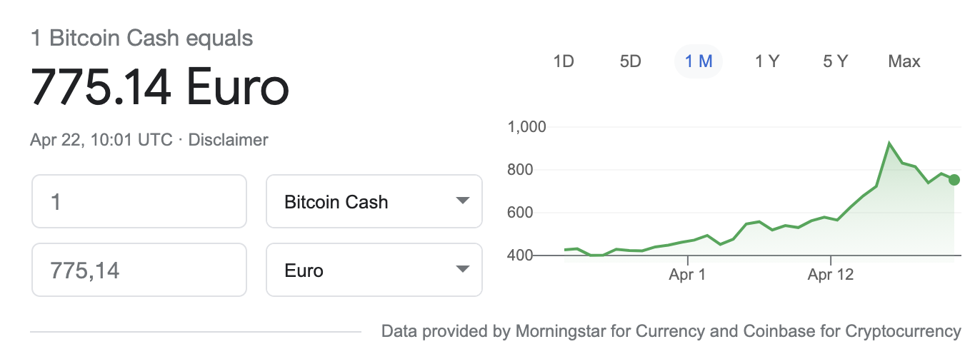
Task: Click the arrow icon beside Bitcoin Cash
Action: pyautogui.click(x=462, y=201)
